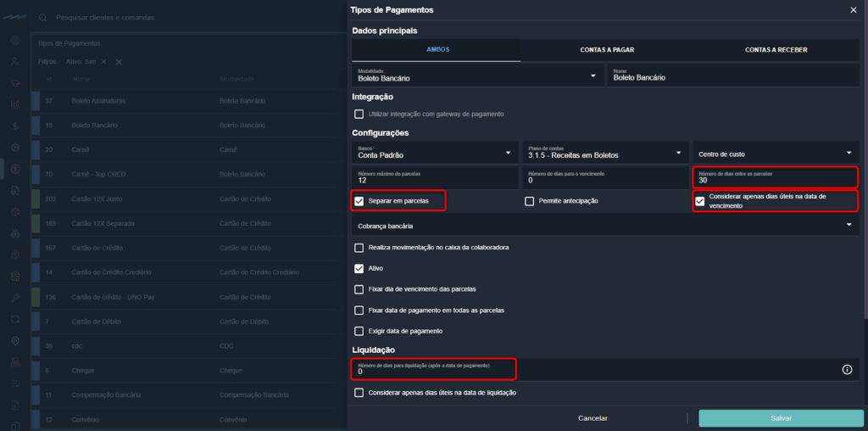
Task: Open the location pin sidebar icon
Action: coord(14,341)
